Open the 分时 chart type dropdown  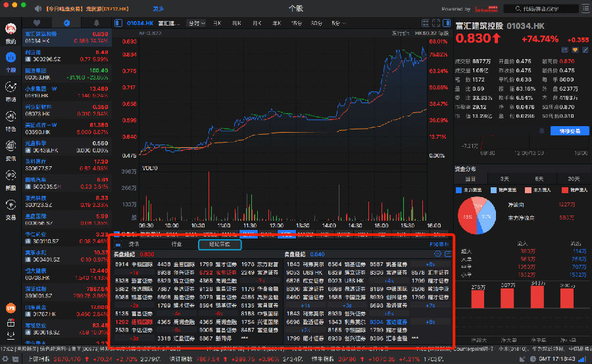[197, 24]
